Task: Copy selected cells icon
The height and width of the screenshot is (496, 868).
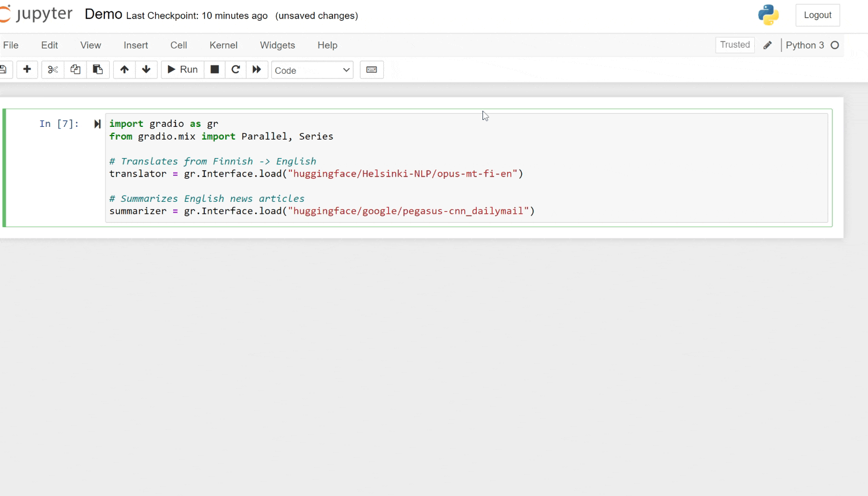Action: pos(75,70)
